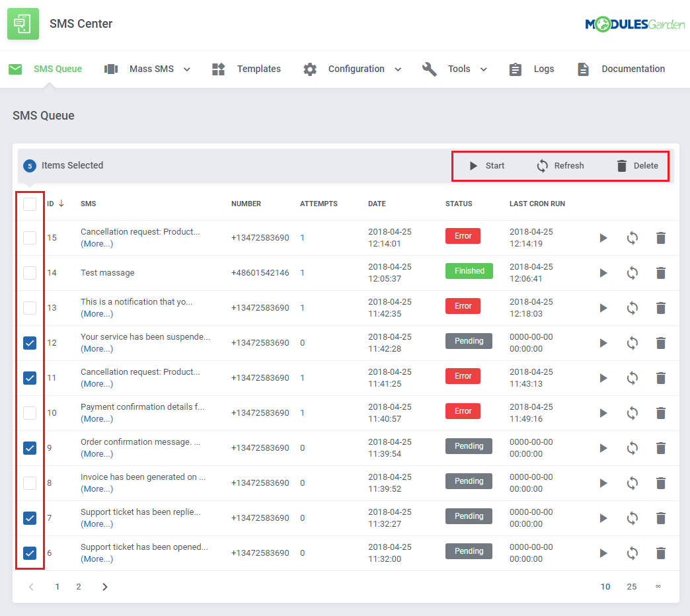Show 25 entries per page
Screen dimensions: 690x616
[631, 586]
